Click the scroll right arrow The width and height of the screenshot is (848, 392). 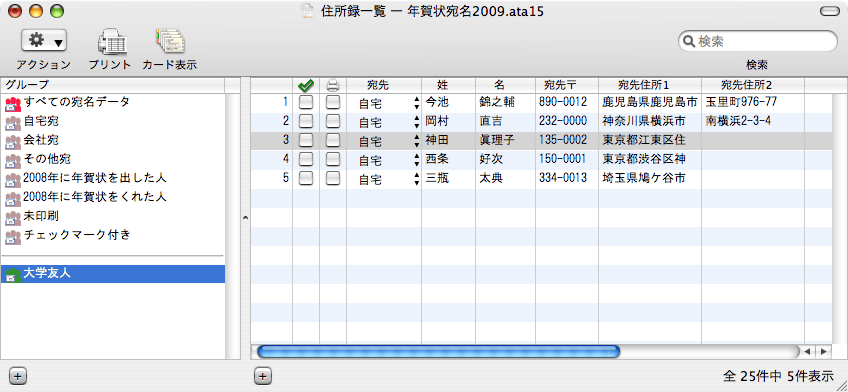823,352
